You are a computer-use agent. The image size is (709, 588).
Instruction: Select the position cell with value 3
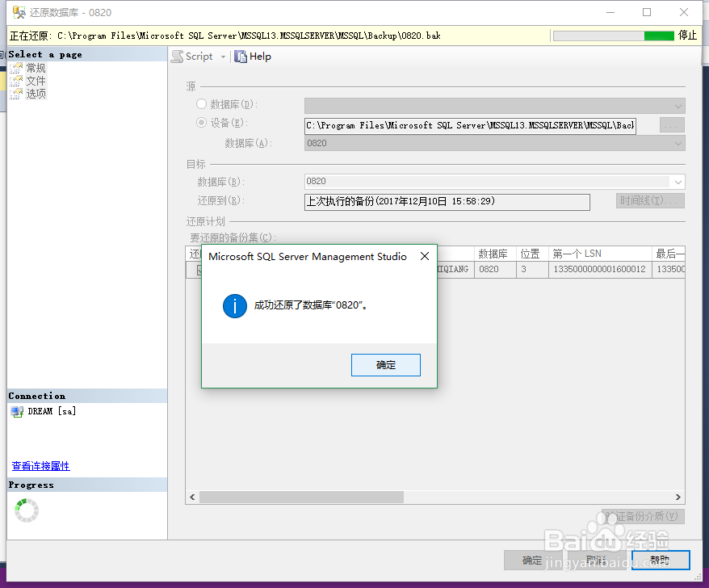532,270
